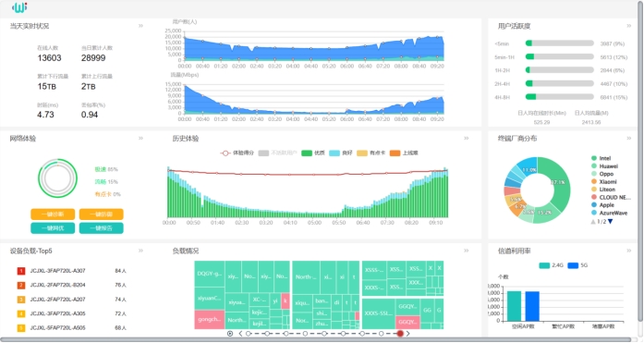Toggle the 5G series in channel legend
Screen dimensions: 644x343
pyautogui.click(x=577, y=265)
